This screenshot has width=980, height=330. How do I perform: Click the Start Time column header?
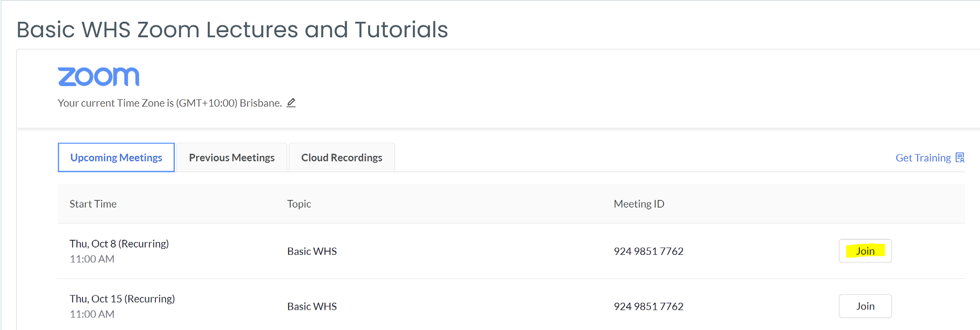point(93,204)
